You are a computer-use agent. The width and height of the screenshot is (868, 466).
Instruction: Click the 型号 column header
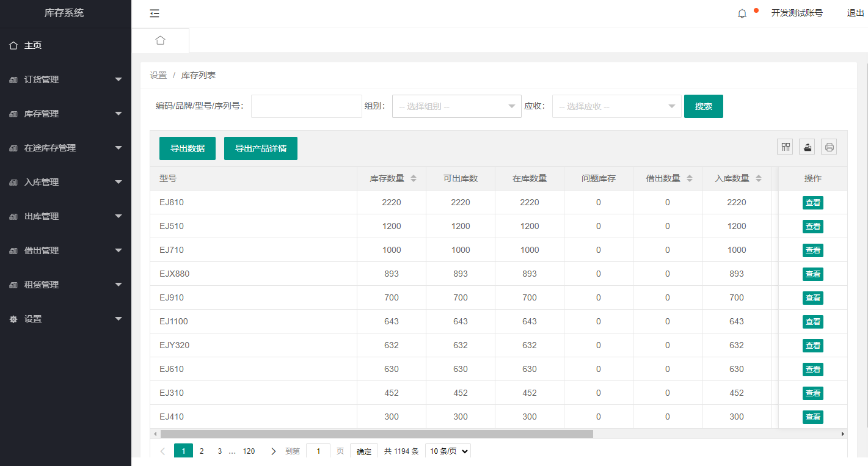point(253,178)
